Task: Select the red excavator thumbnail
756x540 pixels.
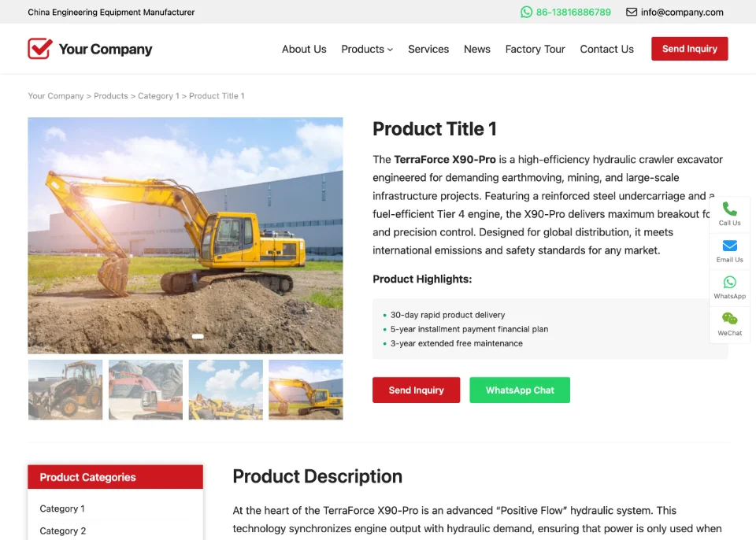Action: (146, 390)
